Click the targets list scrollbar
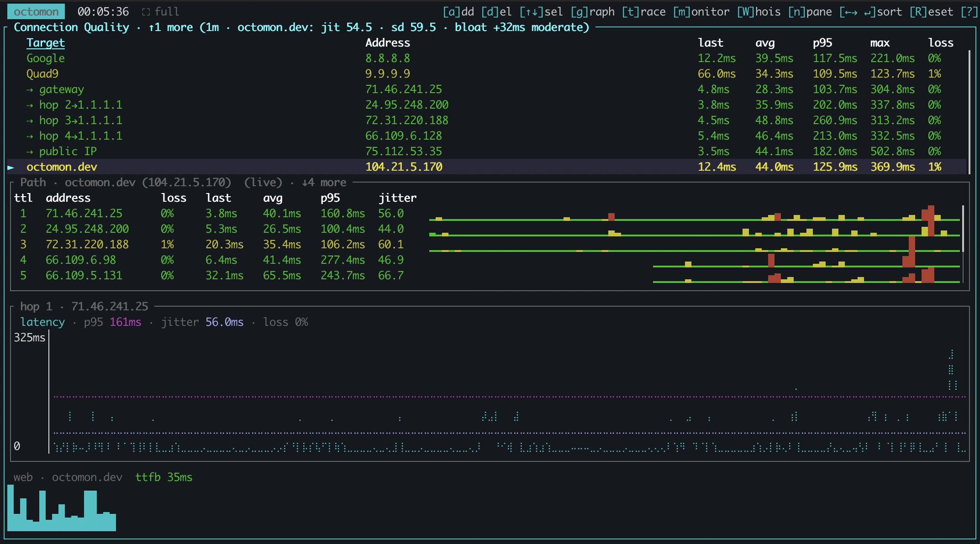This screenshot has height=544, width=980. (x=969, y=112)
